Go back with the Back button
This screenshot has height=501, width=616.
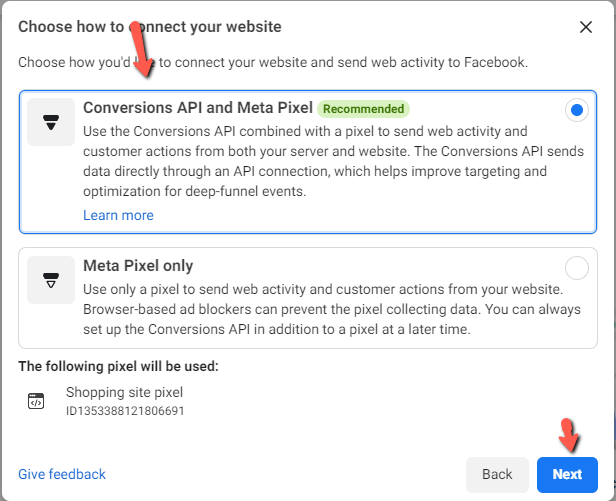pos(497,475)
